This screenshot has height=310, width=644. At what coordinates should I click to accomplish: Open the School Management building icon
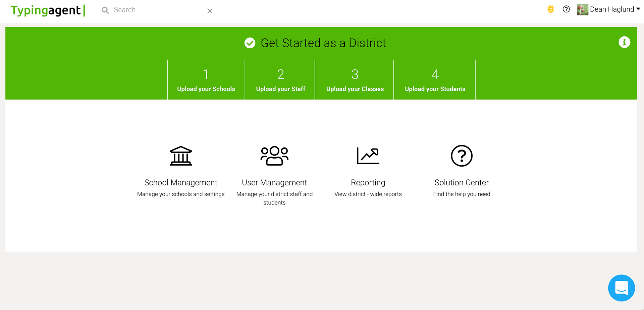(181, 156)
